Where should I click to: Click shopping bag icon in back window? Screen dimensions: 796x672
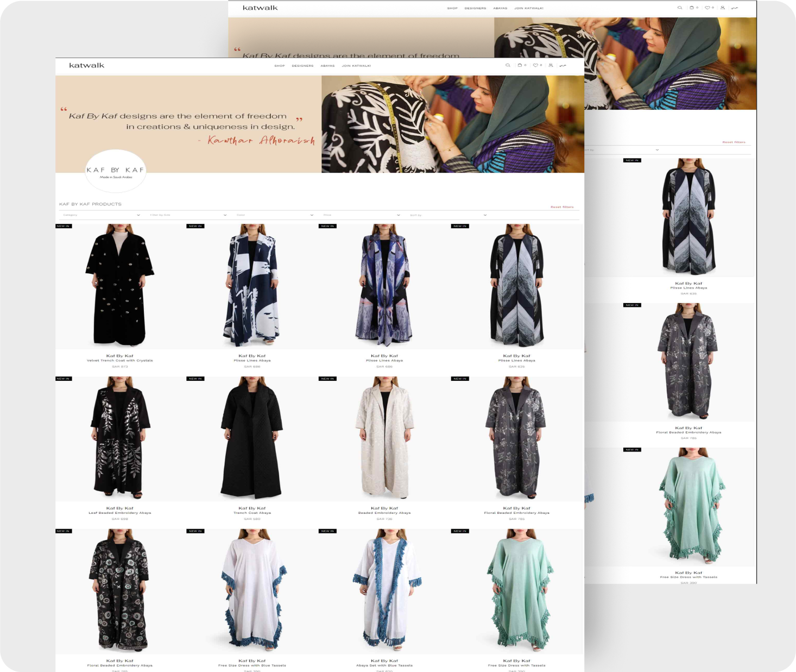[692, 8]
